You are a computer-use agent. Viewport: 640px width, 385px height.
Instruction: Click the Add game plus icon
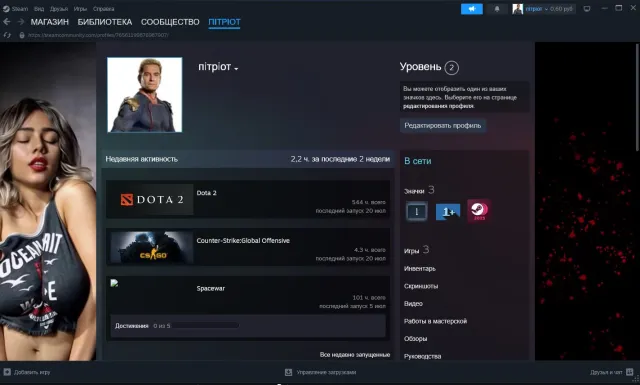(x=7, y=372)
